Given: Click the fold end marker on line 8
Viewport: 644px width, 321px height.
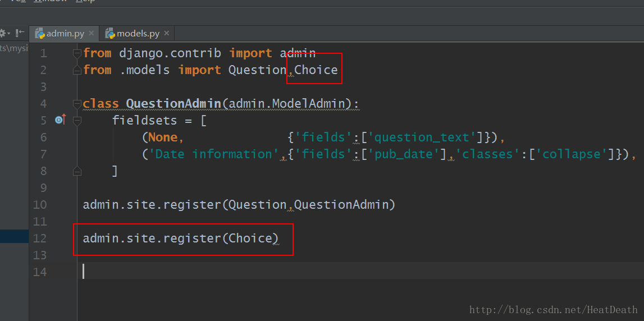Looking at the screenshot, I should click(x=77, y=171).
